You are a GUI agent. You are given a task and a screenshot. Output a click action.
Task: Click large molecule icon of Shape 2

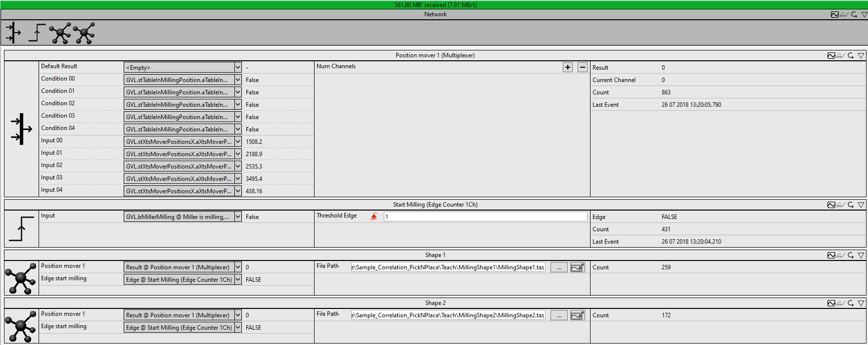coord(21,326)
